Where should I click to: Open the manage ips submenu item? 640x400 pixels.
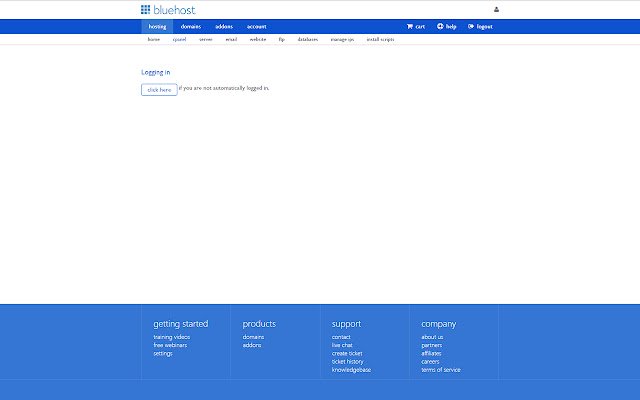tap(342, 40)
